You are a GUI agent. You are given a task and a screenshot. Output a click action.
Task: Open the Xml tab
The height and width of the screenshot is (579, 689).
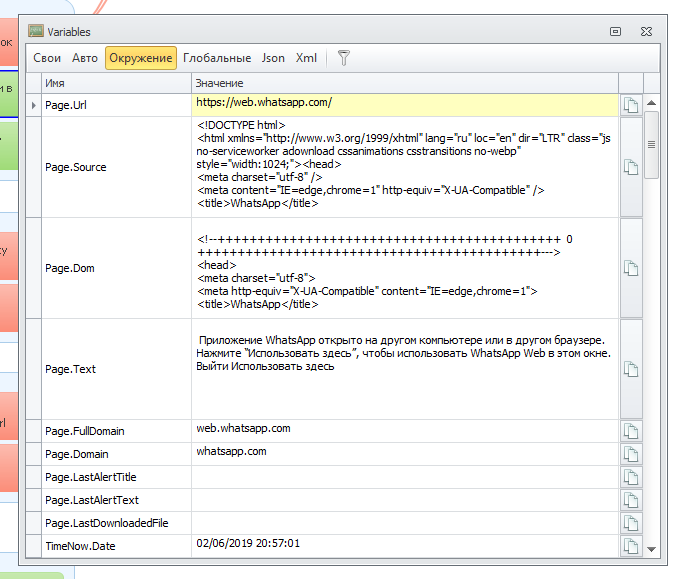coord(306,58)
